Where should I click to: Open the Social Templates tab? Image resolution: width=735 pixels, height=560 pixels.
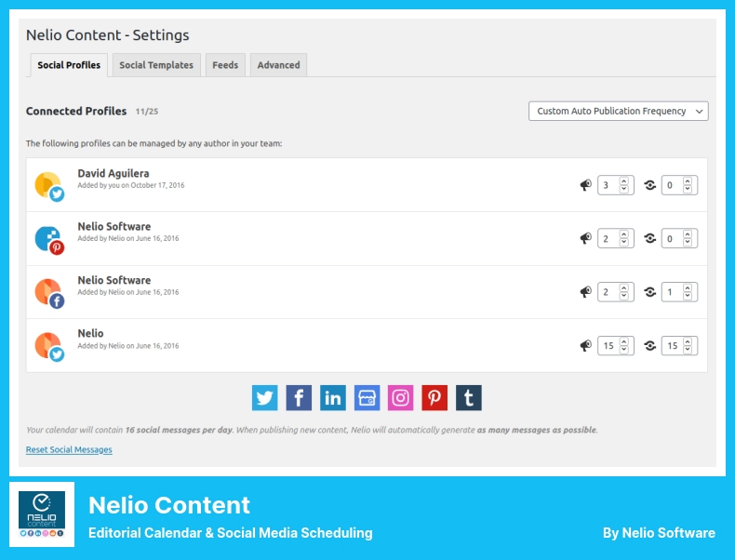156,65
